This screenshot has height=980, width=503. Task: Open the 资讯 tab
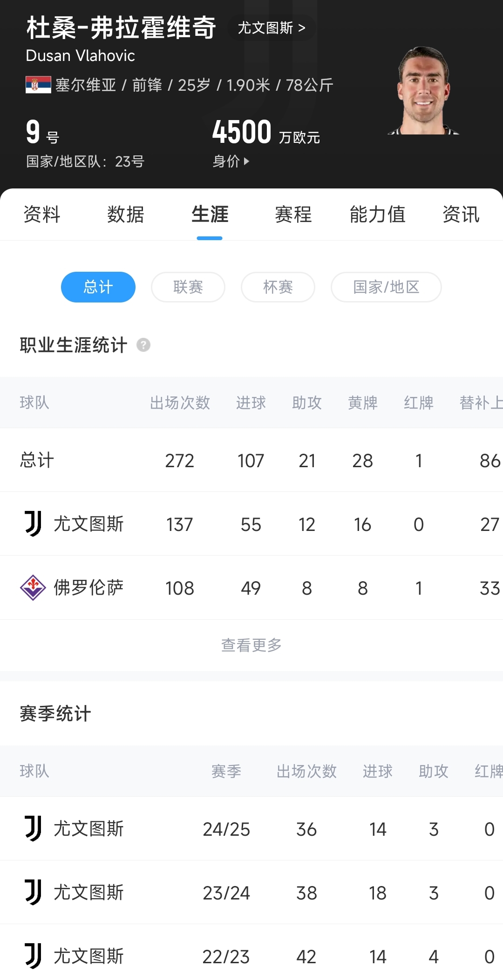click(x=461, y=215)
